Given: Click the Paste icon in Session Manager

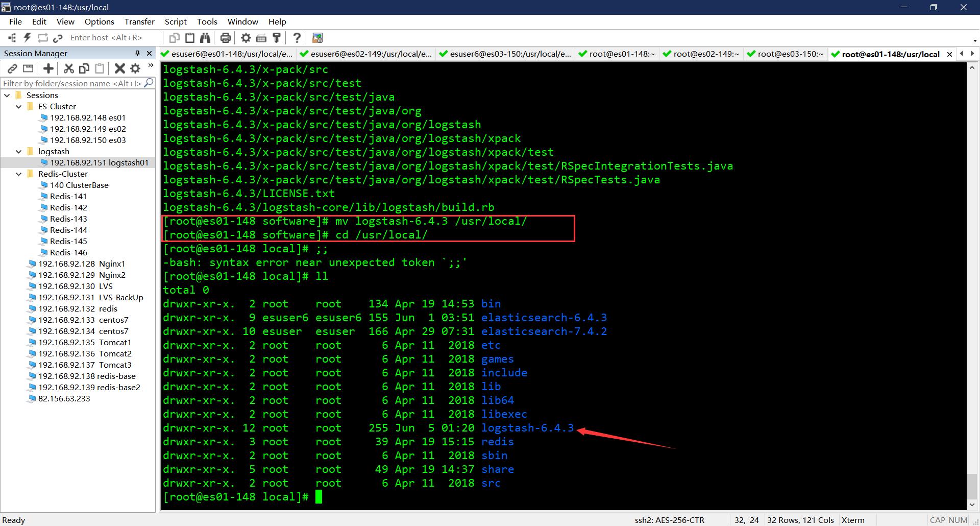Looking at the screenshot, I should [100, 68].
